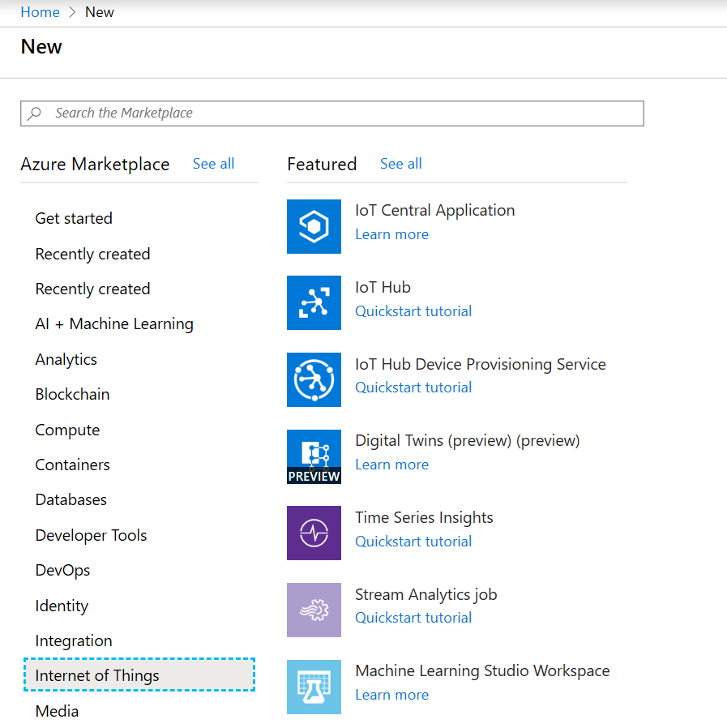Select the Blockchain category
Screen dimensions: 727x728
pos(72,395)
